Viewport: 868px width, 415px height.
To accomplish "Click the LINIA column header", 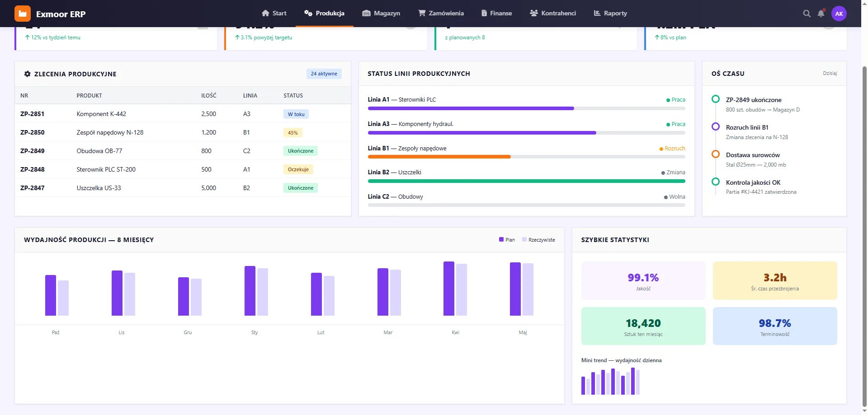I will (x=250, y=96).
